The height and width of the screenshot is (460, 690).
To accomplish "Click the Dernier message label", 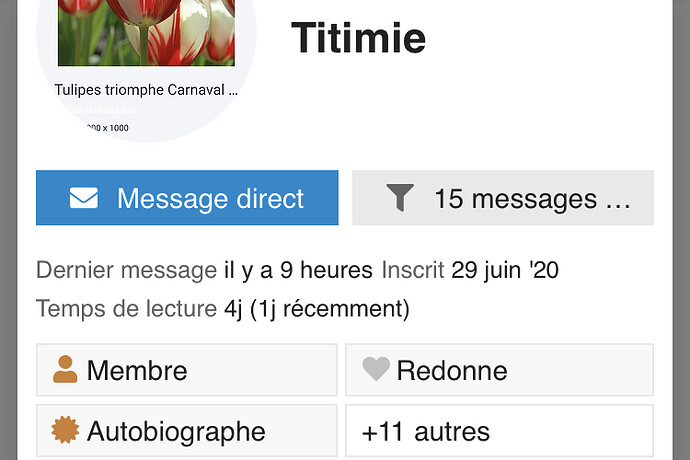I will [x=126, y=270].
